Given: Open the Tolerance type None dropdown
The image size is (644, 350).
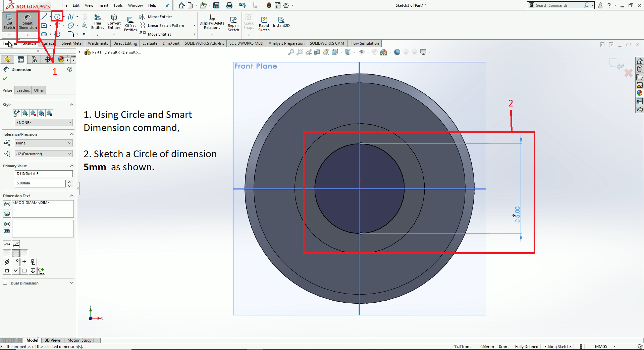Looking at the screenshot, I should point(44,143).
